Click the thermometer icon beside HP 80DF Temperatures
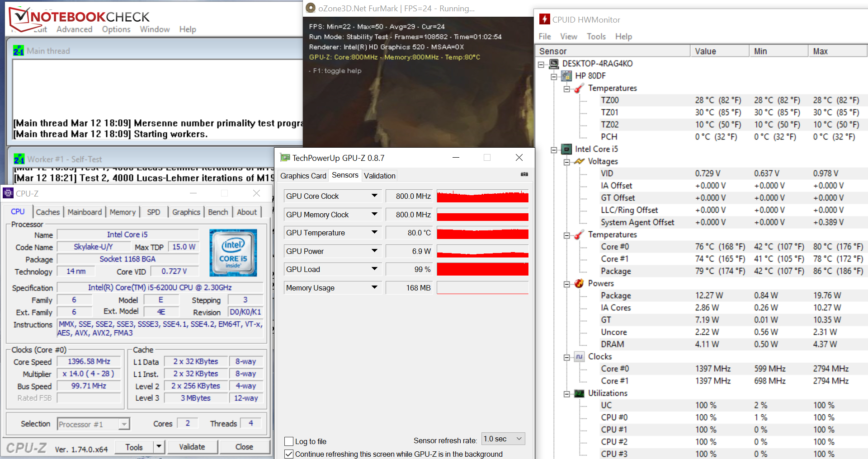868x459 pixels. click(579, 88)
